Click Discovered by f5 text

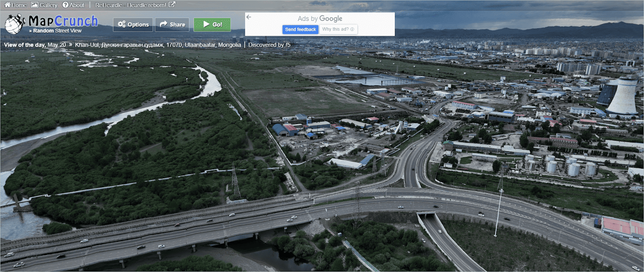pos(269,45)
